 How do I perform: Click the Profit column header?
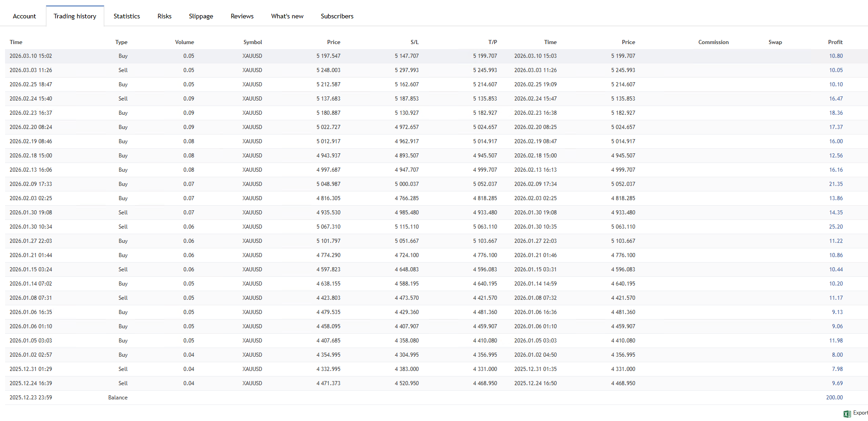click(x=835, y=42)
